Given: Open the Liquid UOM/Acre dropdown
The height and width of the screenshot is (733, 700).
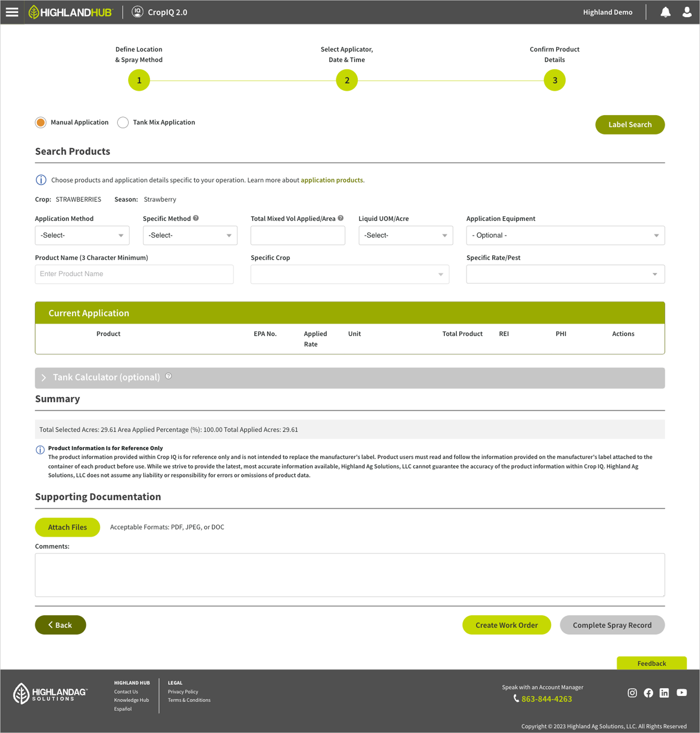Looking at the screenshot, I should (x=405, y=235).
